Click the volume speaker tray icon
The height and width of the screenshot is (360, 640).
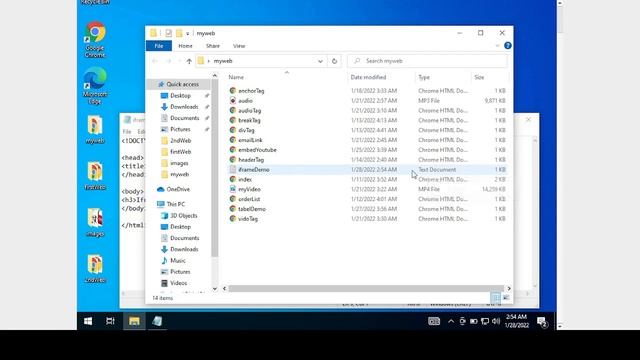(496, 321)
